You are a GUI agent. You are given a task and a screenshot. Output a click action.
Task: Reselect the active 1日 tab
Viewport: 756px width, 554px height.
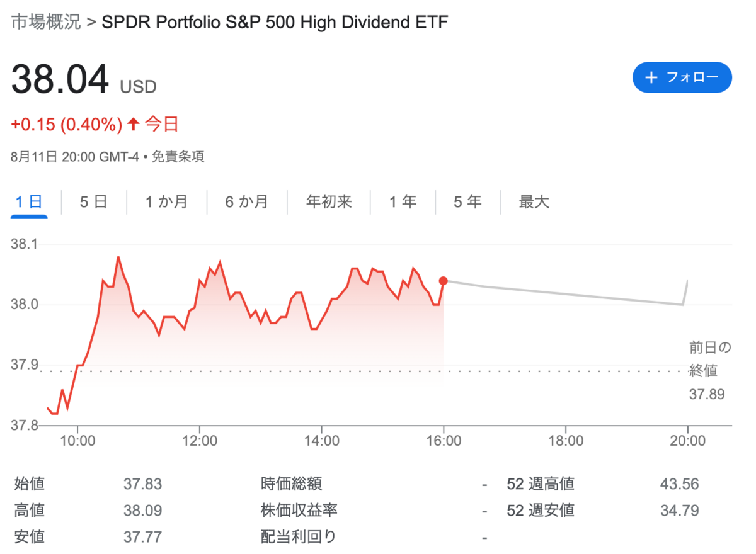28,201
